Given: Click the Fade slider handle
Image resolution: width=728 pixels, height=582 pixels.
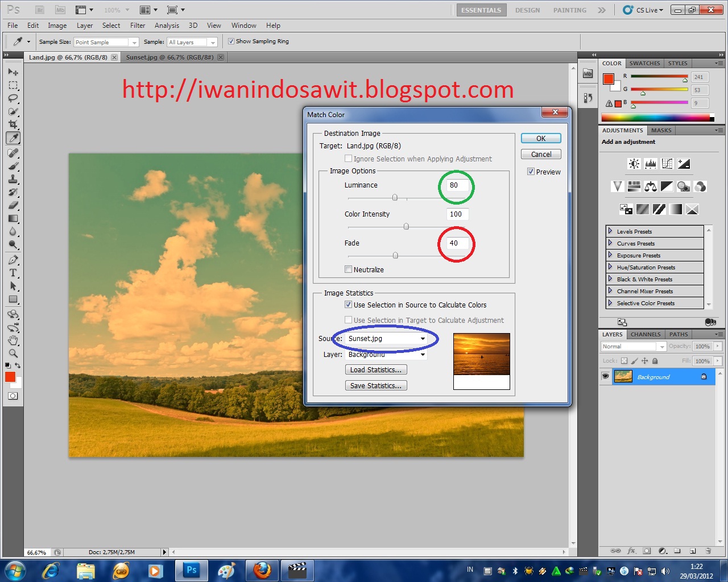Looking at the screenshot, I should pyautogui.click(x=395, y=256).
